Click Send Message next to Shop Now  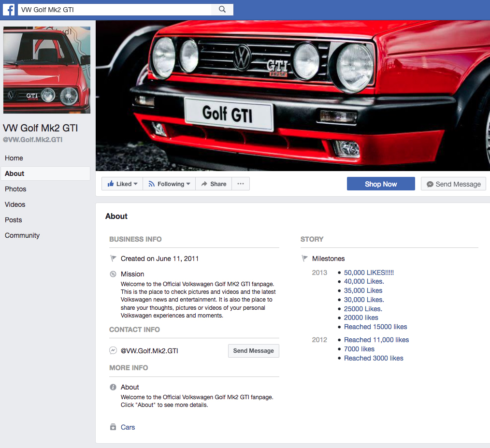[x=453, y=184]
